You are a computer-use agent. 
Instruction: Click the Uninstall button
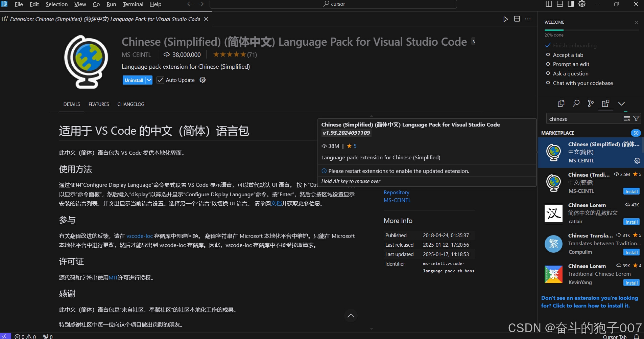134,80
